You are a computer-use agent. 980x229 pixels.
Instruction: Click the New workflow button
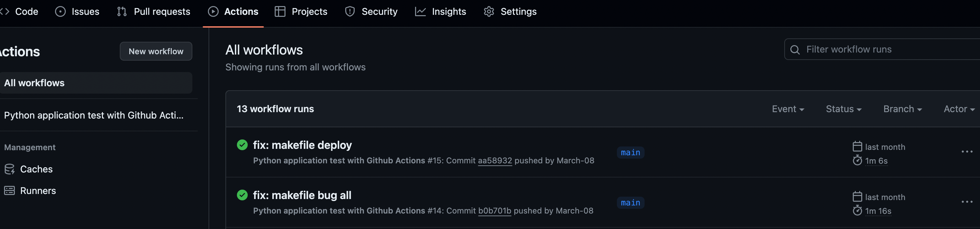[x=156, y=51]
